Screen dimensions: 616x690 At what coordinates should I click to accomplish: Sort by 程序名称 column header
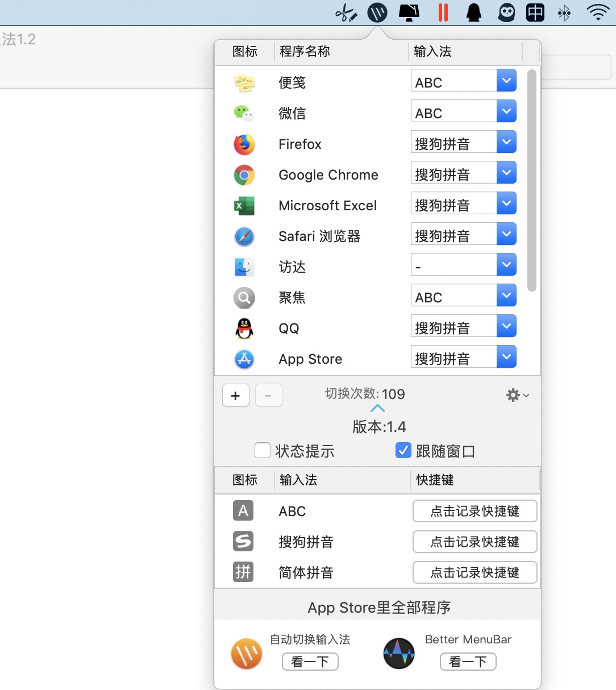(x=341, y=52)
